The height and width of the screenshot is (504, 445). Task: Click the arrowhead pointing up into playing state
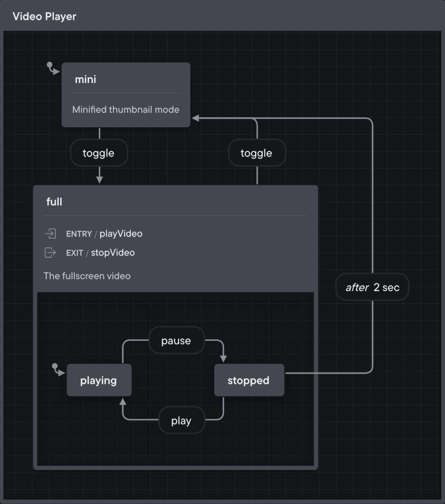click(x=123, y=402)
